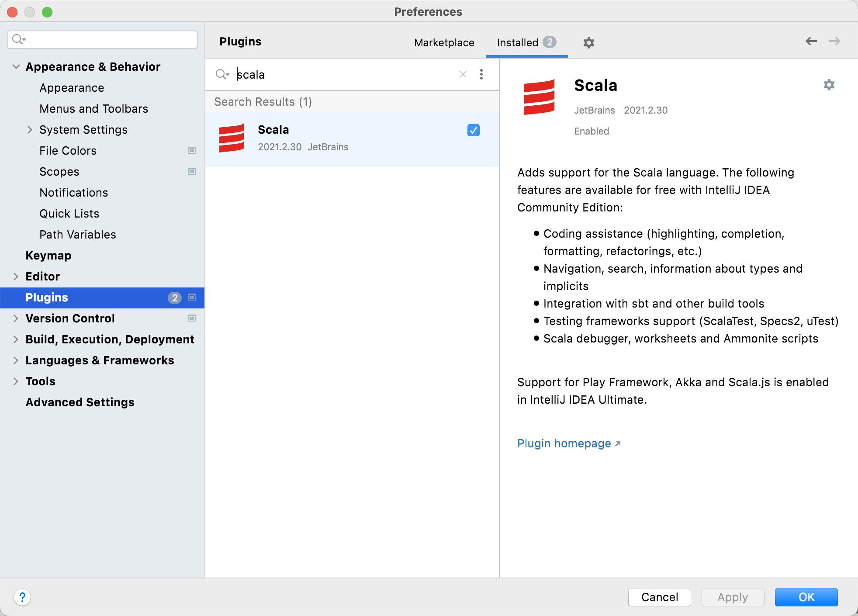Click the Plugins heading above the list

coord(240,42)
